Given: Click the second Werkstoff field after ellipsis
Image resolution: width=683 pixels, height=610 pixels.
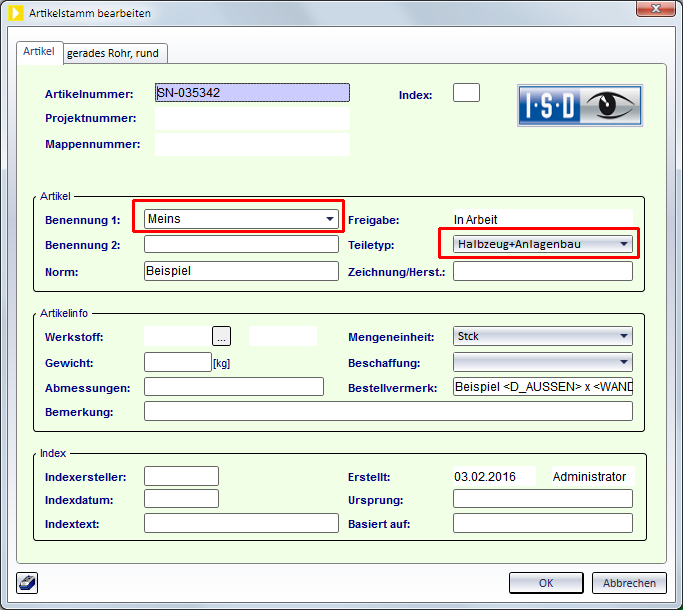Looking at the screenshot, I should (283, 336).
